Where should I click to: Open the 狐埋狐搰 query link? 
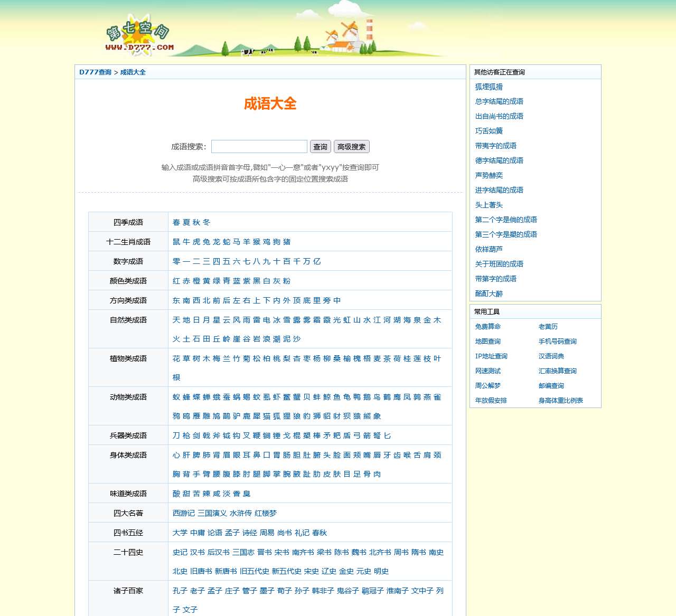(x=488, y=87)
